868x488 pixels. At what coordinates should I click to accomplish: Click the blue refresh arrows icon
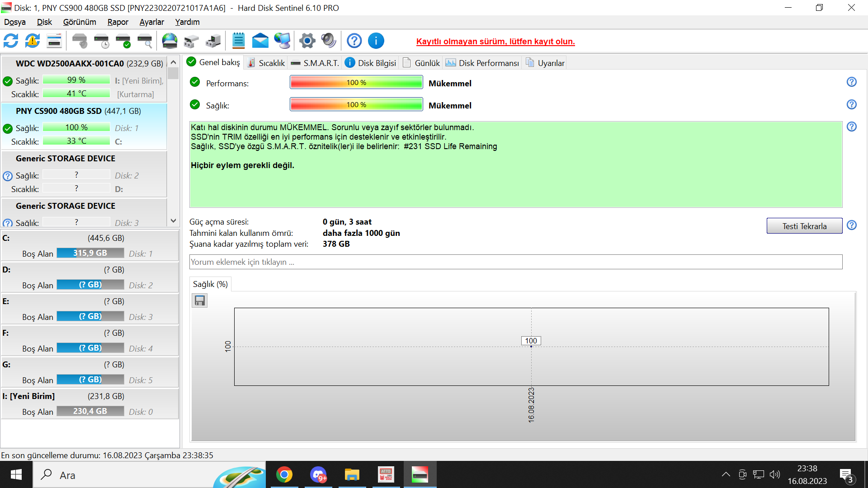coord(11,41)
